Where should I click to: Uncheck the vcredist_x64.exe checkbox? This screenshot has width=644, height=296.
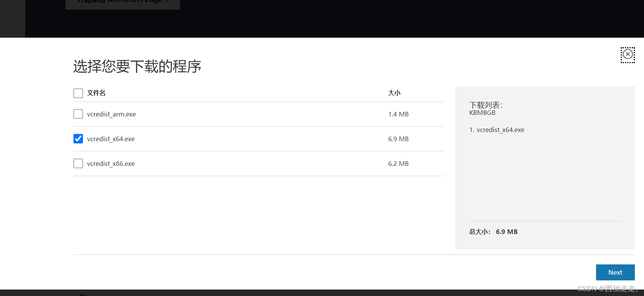tap(78, 138)
